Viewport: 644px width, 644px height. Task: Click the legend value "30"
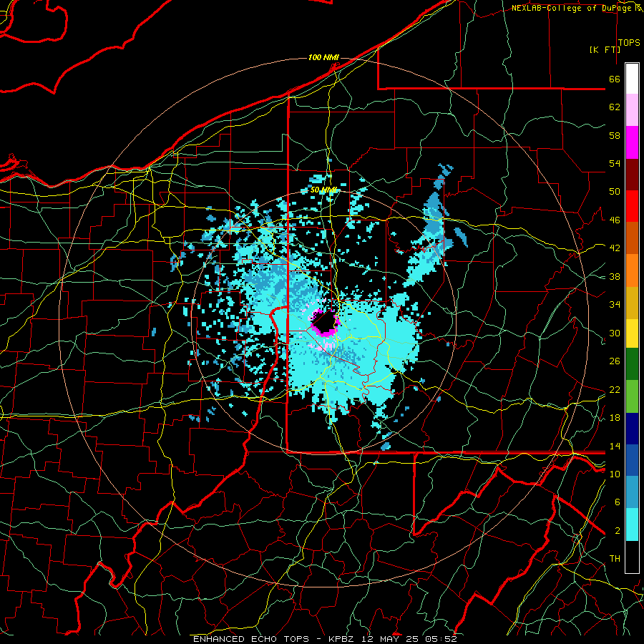click(615, 333)
